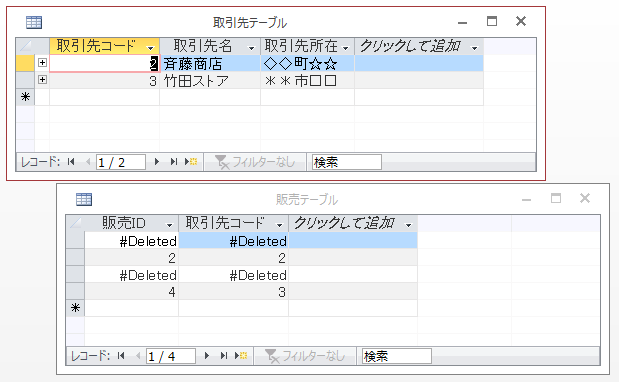Close the 販売テーブル window
This screenshot has height=382, width=619.
click(x=585, y=198)
